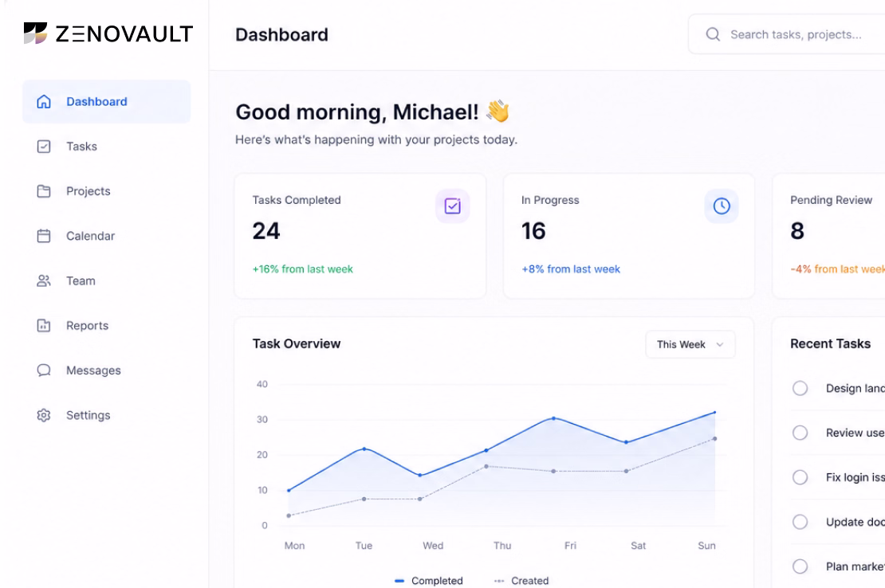The width and height of the screenshot is (885, 588).
Task: Click the "Good morning, Michael!" greeting
Action: pyautogui.click(x=356, y=112)
